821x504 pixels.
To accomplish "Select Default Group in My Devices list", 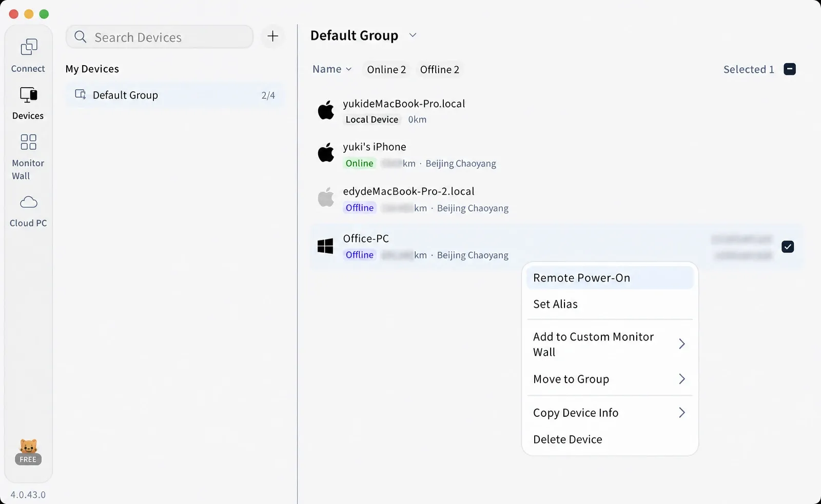I will (175, 95).
